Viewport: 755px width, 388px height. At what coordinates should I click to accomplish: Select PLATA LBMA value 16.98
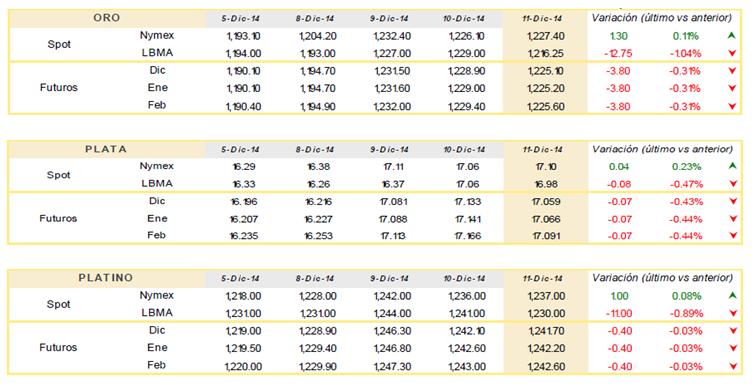548,184
